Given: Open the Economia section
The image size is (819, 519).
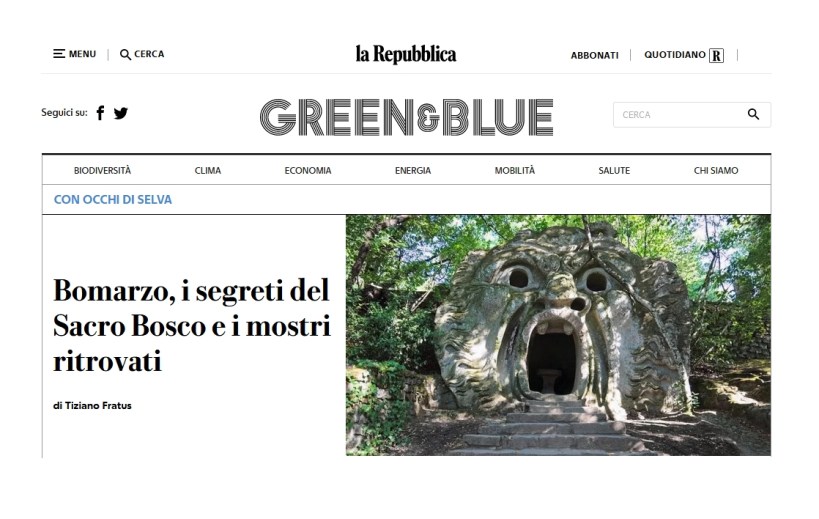Looking at the screenshot, I should click(308, 171).
